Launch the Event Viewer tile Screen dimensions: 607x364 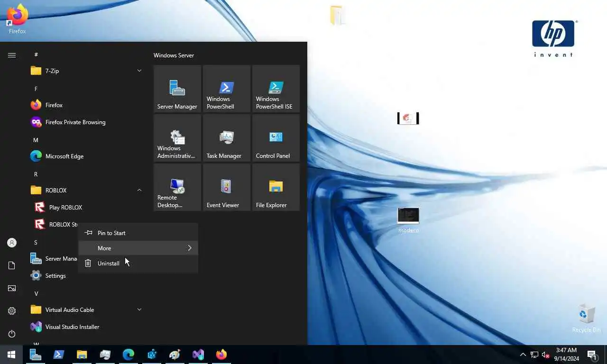click(227, 187)
